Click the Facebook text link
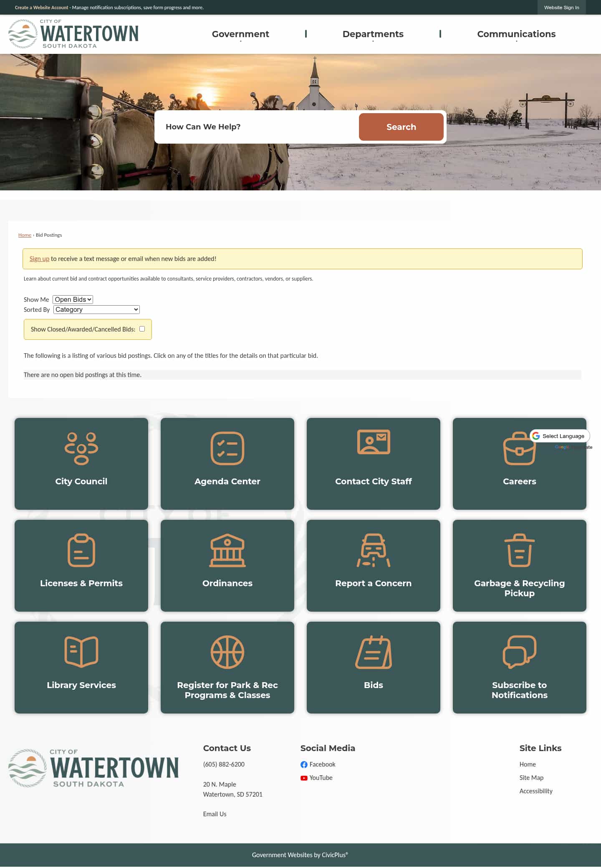Viewport: 601px width, 868px height. 322,764
